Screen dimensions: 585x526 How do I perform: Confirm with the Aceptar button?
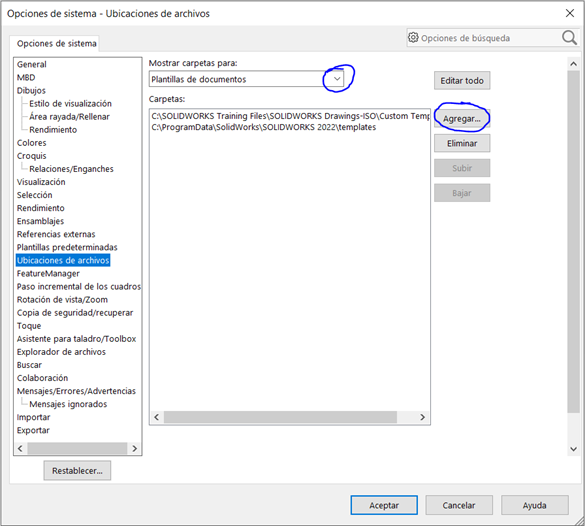click(384, 505)
